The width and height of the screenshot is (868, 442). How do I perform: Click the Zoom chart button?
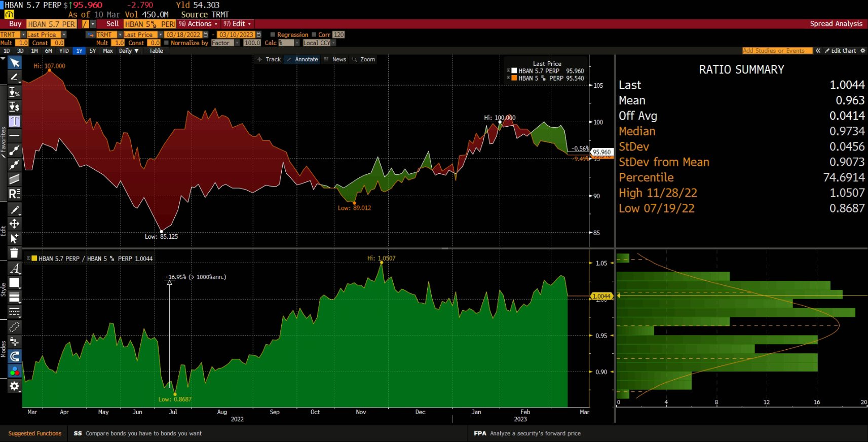363,59
